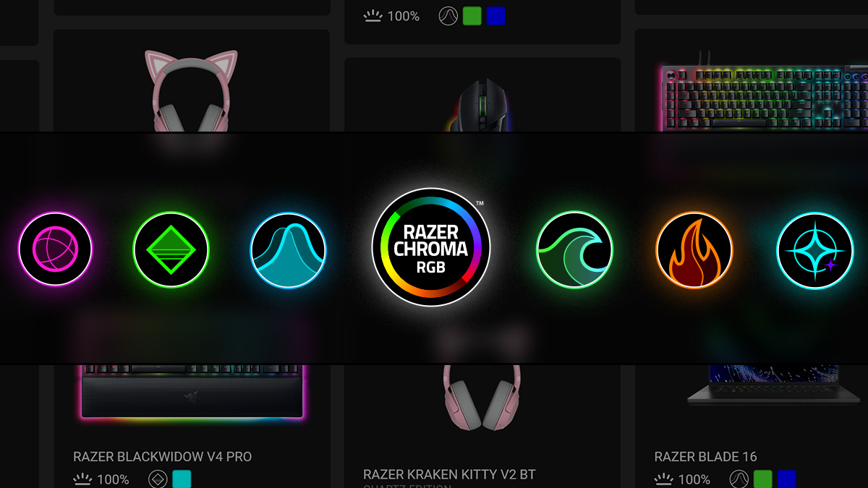The height and width of the screenshot is (488, 868).
Task: Click the brightness icon in the top card
Action: tap(373, 16)
